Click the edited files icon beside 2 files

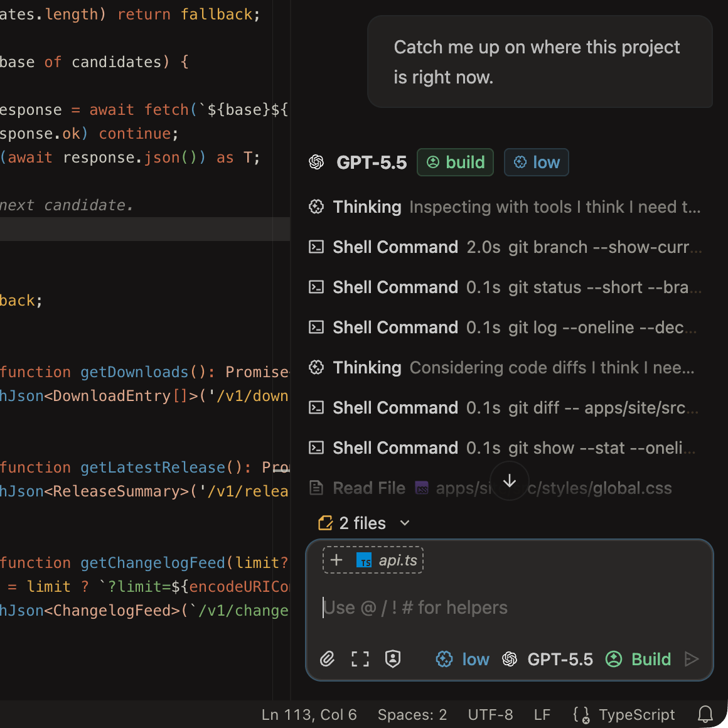pyautogui.click(x=325, y=523)
